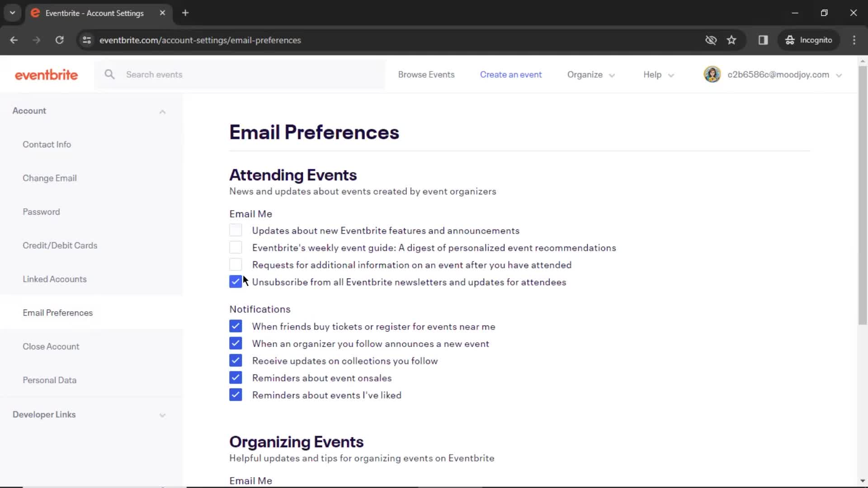Click the Incognito indicator
868x488 pixels.
click(809, 40)
